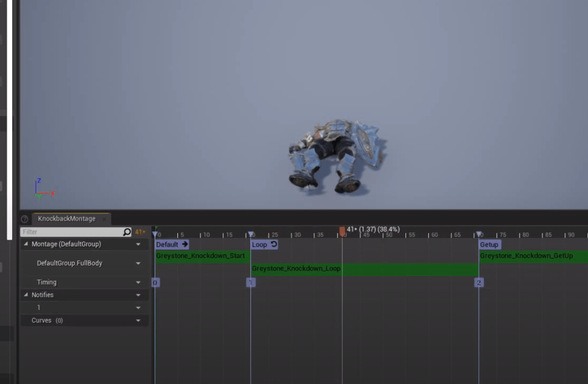This screenshot has height=384, width=588.
Task: Open the Curves track dropdown arrow
Action: 138,321
